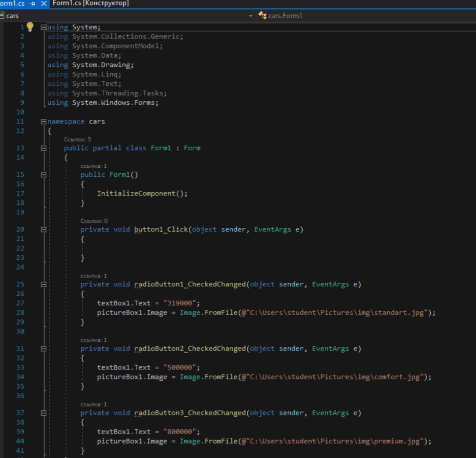Click the "319000" string literal

click(180, 303)
